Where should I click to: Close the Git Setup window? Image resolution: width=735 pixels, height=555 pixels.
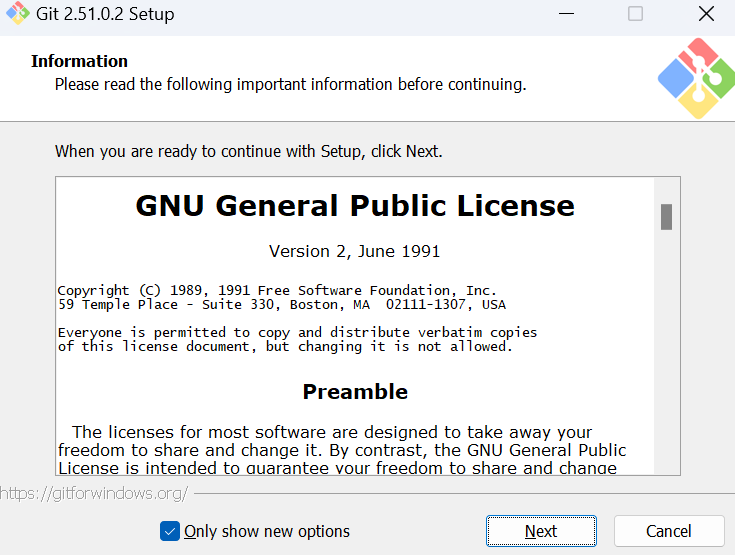click(706, 14)
